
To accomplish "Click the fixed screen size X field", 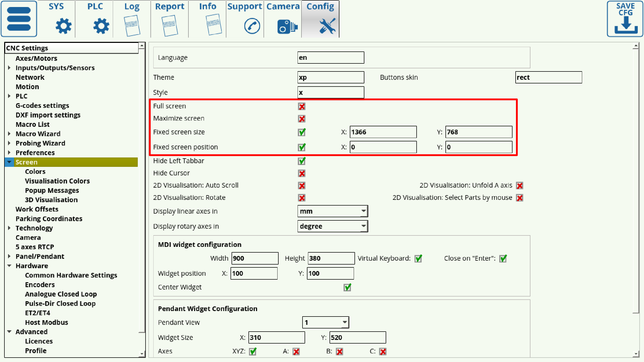I will (383, 132).
